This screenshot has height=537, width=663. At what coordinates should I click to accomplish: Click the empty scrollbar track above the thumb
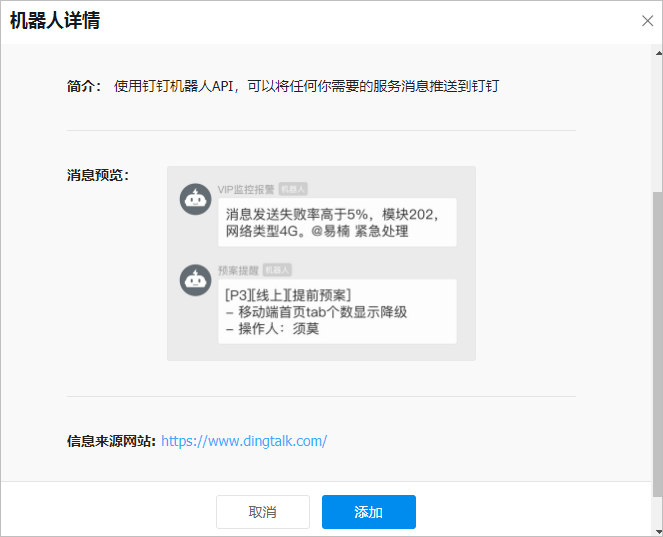pos(658,125)
